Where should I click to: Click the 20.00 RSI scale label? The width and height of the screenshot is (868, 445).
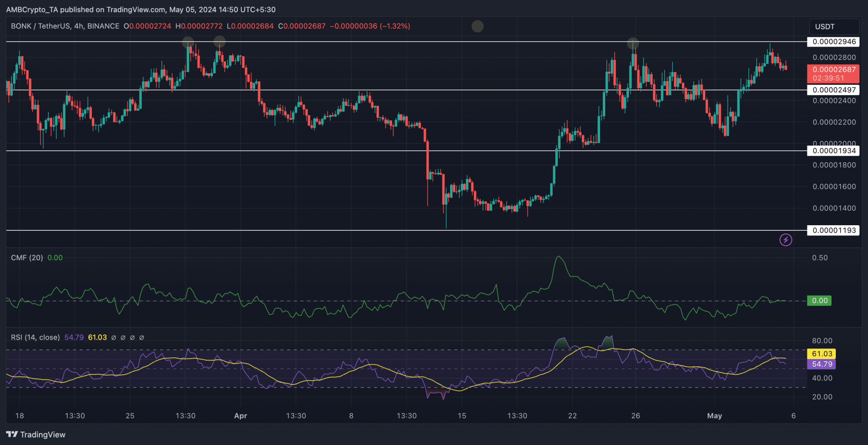point(822,397)
